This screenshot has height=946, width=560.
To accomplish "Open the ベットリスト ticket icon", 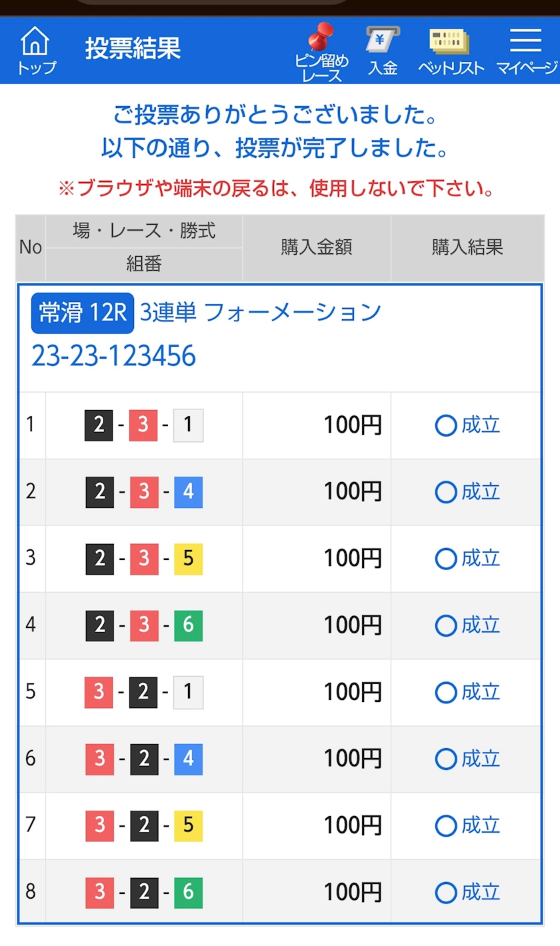I will click(x=451, y=51).
